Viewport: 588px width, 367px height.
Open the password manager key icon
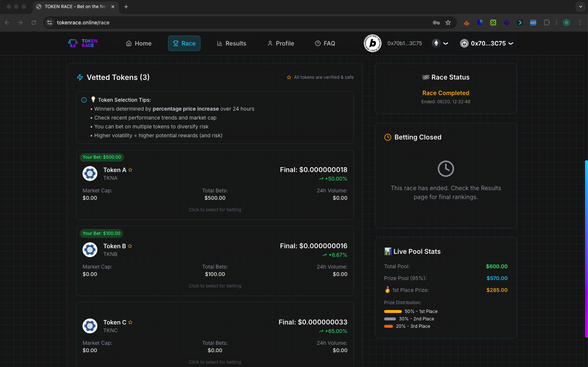(436, 23)
